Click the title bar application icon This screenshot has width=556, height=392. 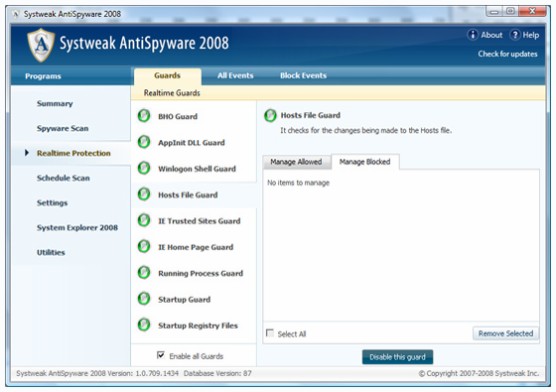[16, 14]
